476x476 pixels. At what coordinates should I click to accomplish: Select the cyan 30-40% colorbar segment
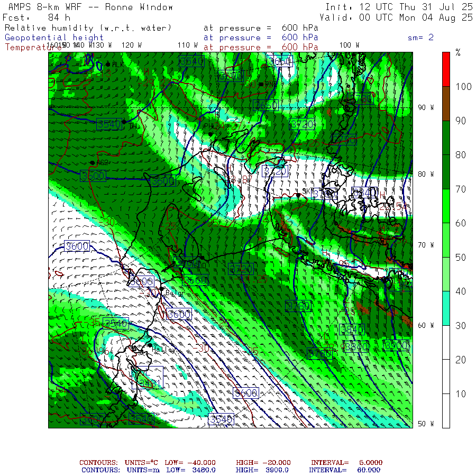click(446, 308)
